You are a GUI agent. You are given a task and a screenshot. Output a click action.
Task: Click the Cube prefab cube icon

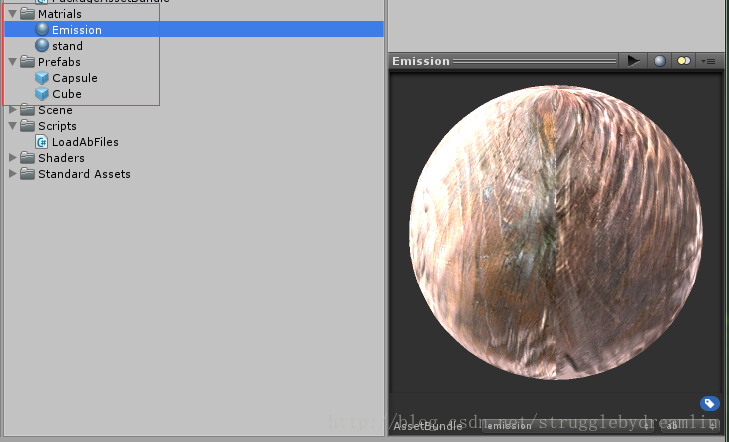[x=42, y=94]
